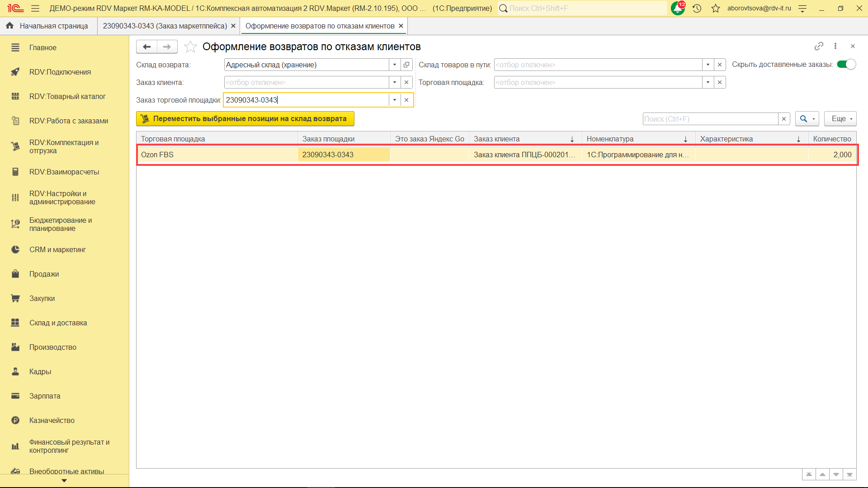Expand the Заказ торговой площадки dropdown
The image size is (868, 488).
[x=395, y=100]
